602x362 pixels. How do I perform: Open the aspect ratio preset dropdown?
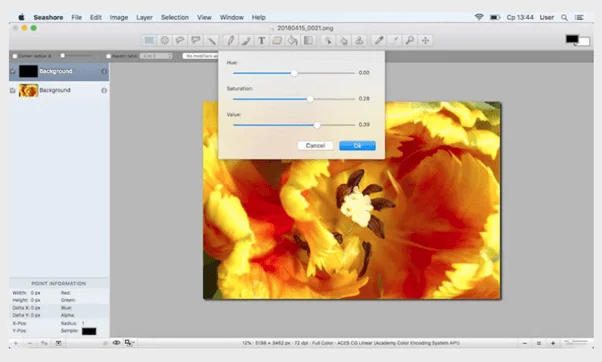156,56
